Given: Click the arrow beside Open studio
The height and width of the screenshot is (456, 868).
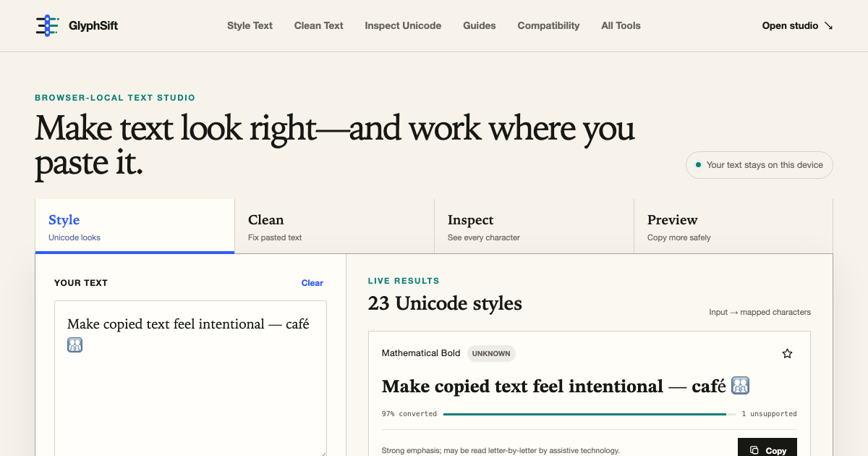Looking at the screenshot, I should click(x=828, y=25).
